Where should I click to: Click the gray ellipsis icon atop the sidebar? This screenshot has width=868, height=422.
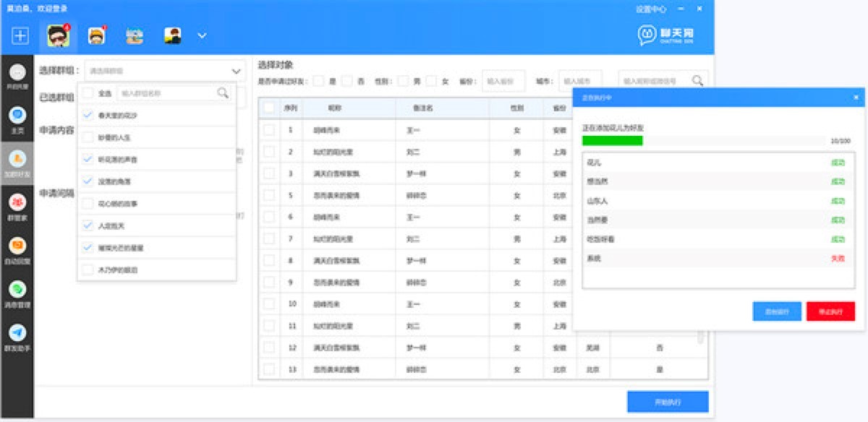coord(17,72)
